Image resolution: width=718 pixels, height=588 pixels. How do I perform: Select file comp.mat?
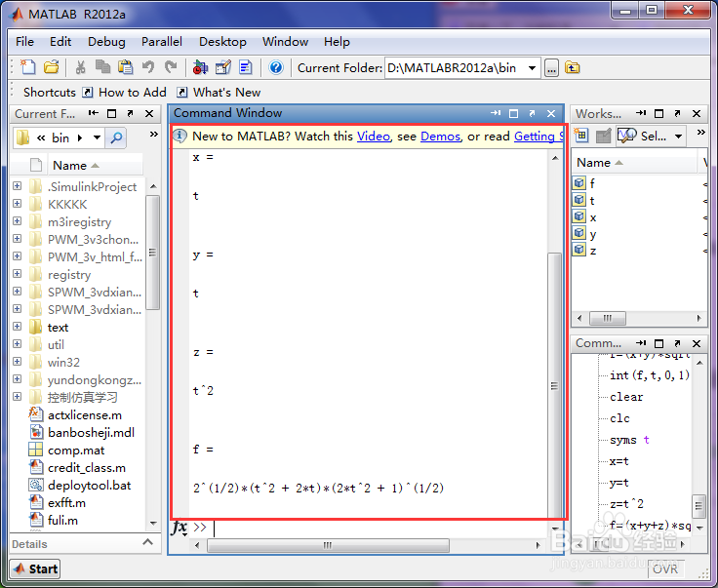click(x=76, y=451)
